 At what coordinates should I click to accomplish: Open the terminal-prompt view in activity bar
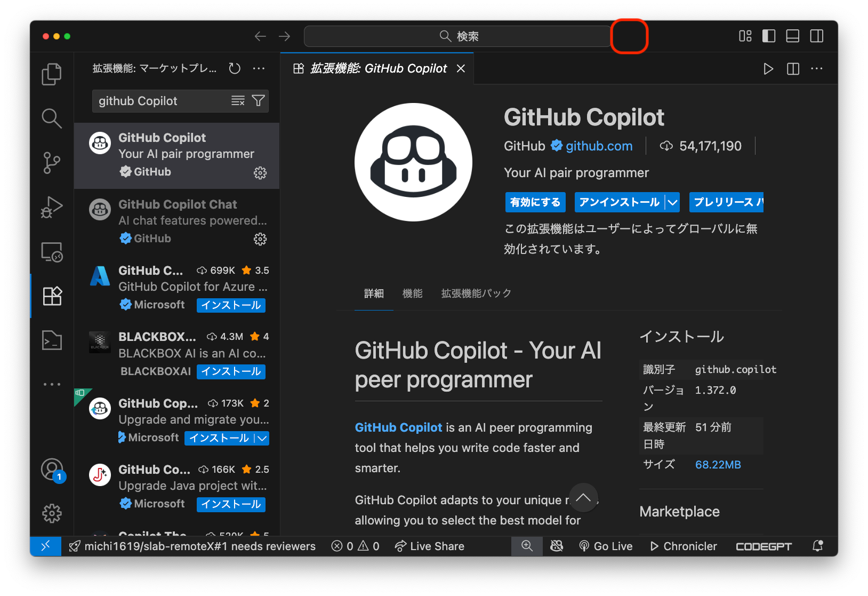point(52,340)
